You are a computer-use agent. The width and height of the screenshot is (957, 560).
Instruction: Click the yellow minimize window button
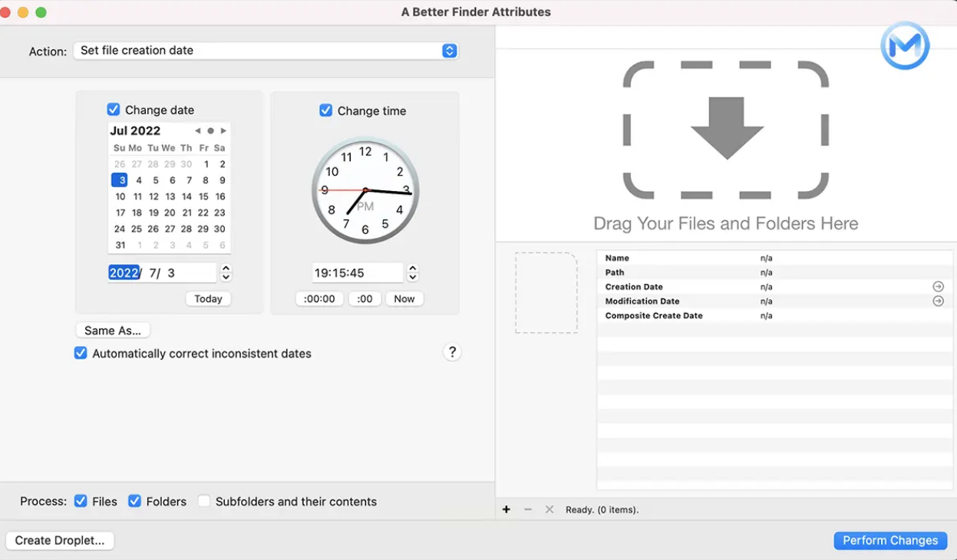click(x=23, y=12)
